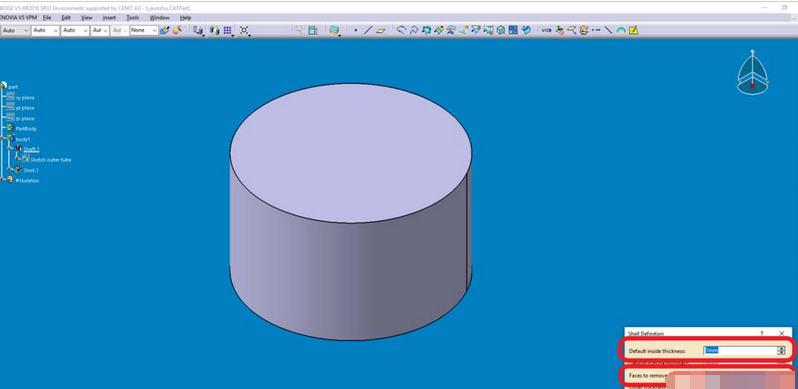Open the Insert menu
Screen dimensions: 798x389
point(109,17)
